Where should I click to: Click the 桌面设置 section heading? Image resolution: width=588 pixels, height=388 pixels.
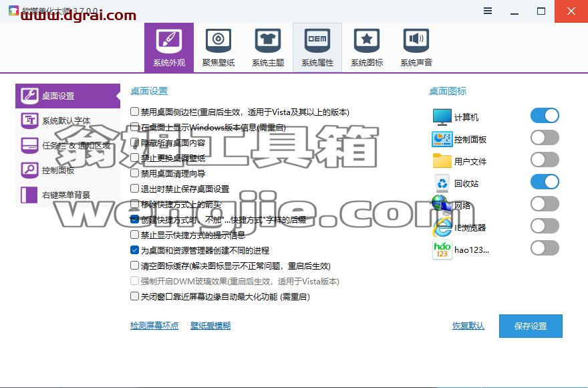[149, 91]
